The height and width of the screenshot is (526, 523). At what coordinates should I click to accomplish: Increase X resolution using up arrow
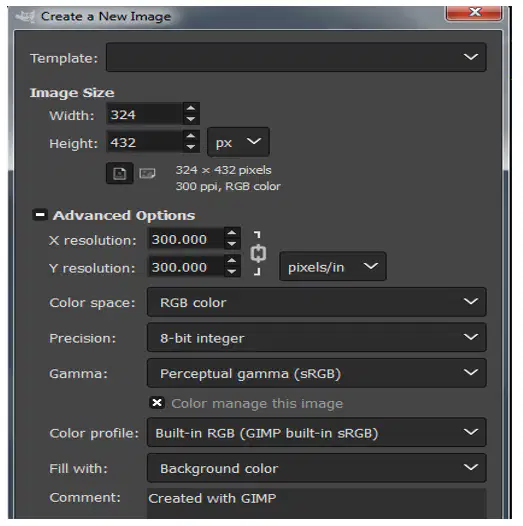click(231, 233)
